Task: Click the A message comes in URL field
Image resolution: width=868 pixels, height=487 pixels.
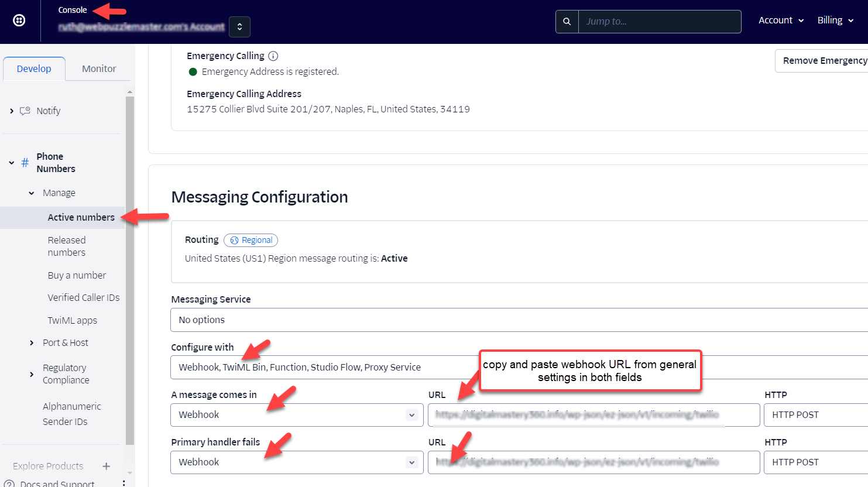Action: click(x=593, y=414)
